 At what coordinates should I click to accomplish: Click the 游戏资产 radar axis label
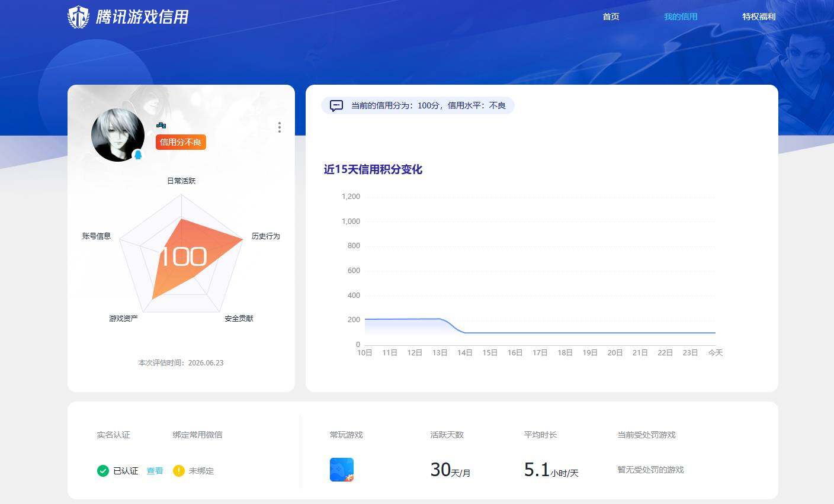click(x=123, y=318)
